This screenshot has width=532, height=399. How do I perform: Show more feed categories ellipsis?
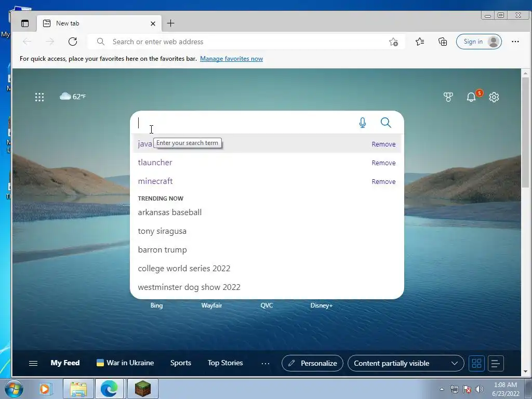265,363
